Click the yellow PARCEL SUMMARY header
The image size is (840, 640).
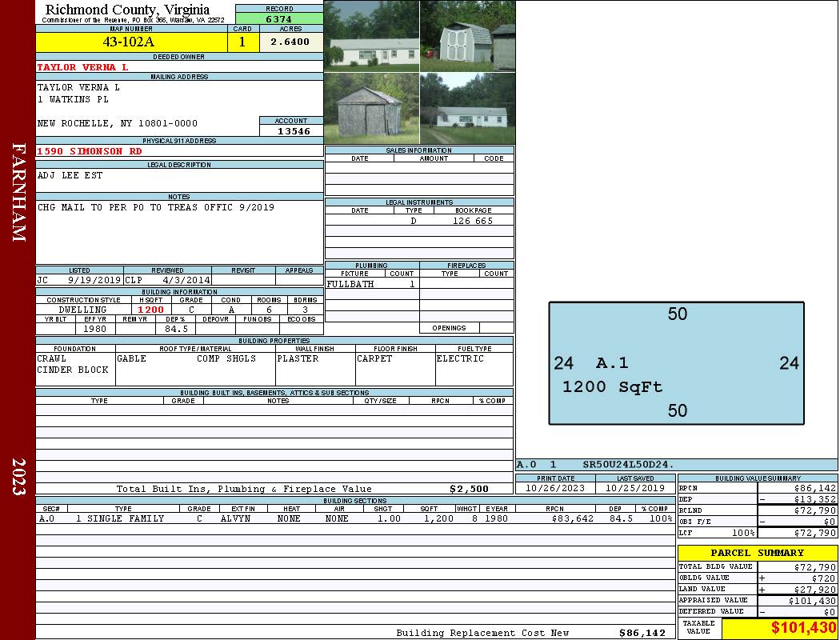pos(757,553)
